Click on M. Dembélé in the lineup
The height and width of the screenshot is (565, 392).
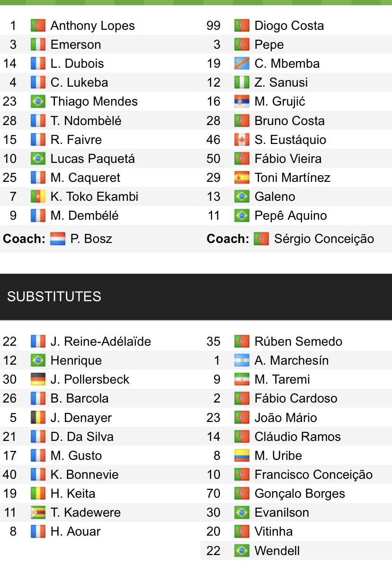[84, 215]
